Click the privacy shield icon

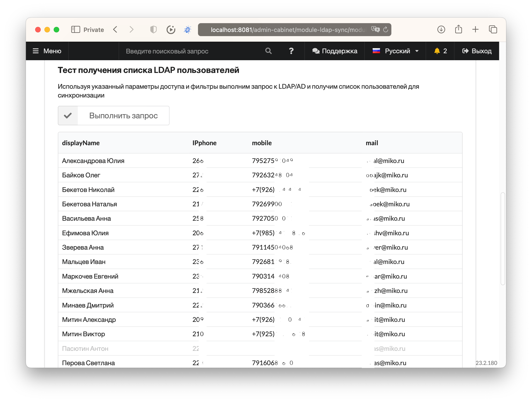153,30
